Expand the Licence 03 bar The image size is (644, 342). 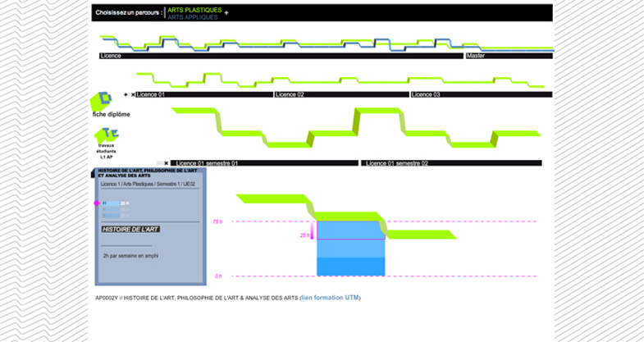[x=482, y=94]
